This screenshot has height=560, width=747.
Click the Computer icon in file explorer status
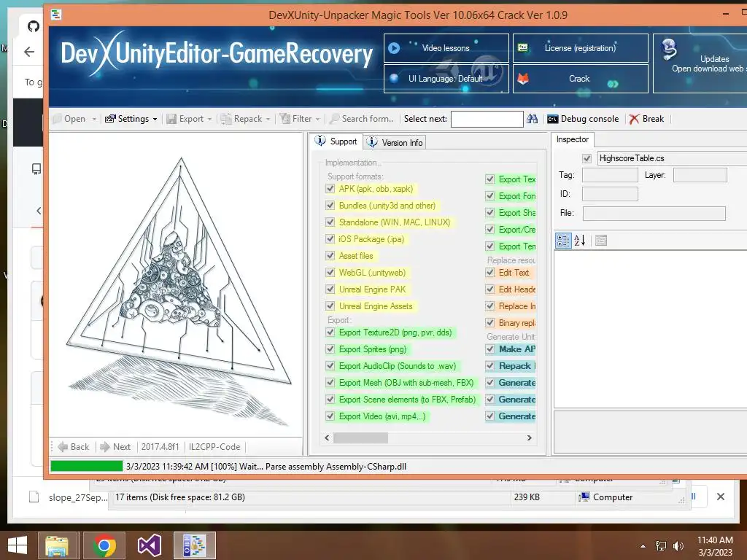click(x=584, y=497)
